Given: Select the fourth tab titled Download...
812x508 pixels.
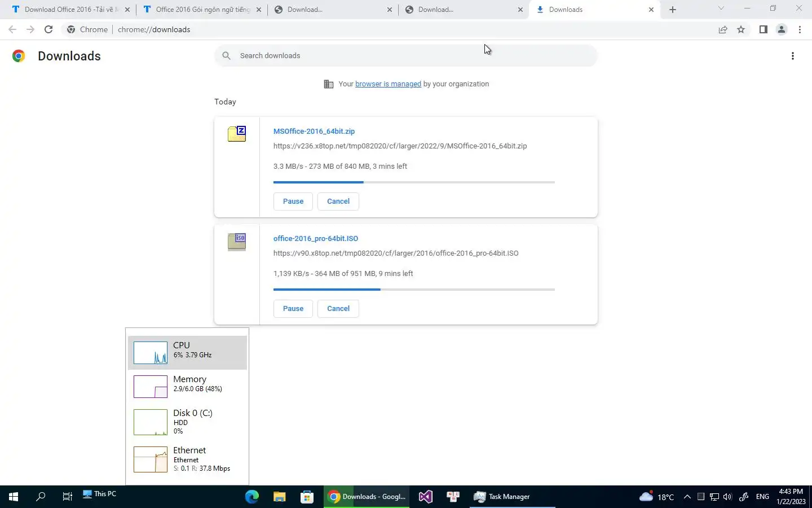Looking at the screenshot, I should pos(464,10).
